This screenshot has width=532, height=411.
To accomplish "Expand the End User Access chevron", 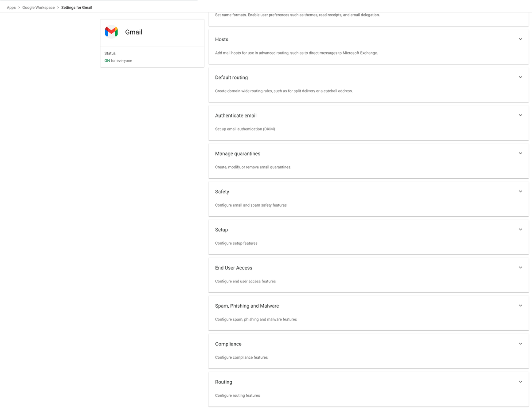I will [520, 267].
